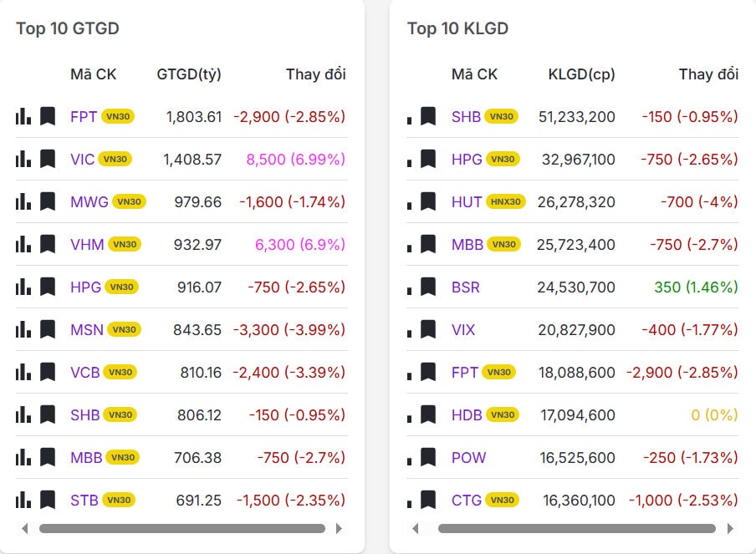Click the right scroll arrow under Top 10 KLGD
Image resolution: width=756 pixels, height=554 pixels.
(x=732, y=528)
